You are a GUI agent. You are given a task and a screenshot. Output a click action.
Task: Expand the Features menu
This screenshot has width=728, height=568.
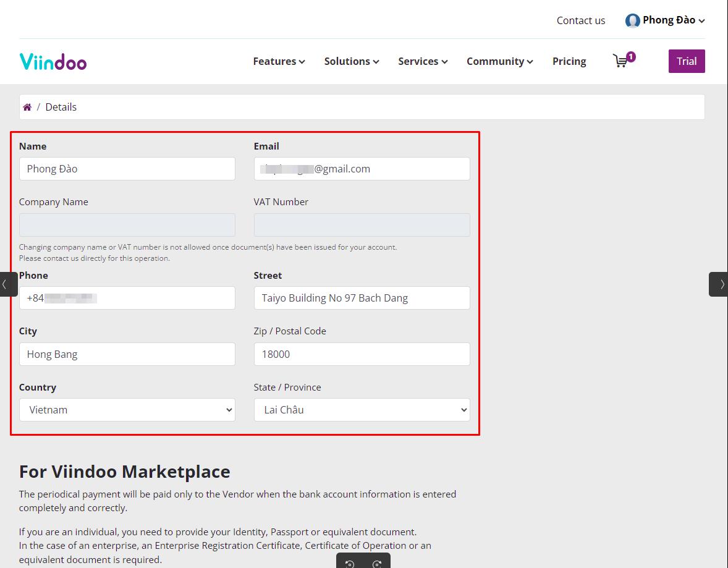pyautogui.click(x=279, y=61)
